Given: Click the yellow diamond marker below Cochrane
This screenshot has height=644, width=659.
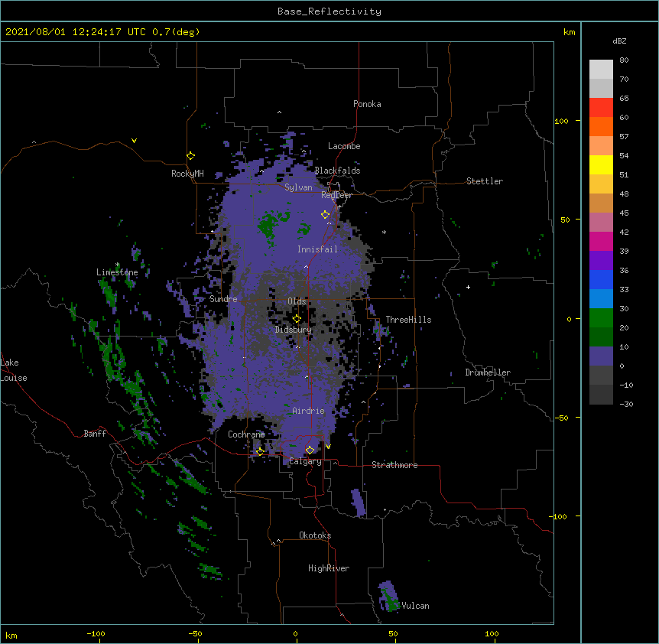Looking at the screenshot, I should [x=260, y=451].
